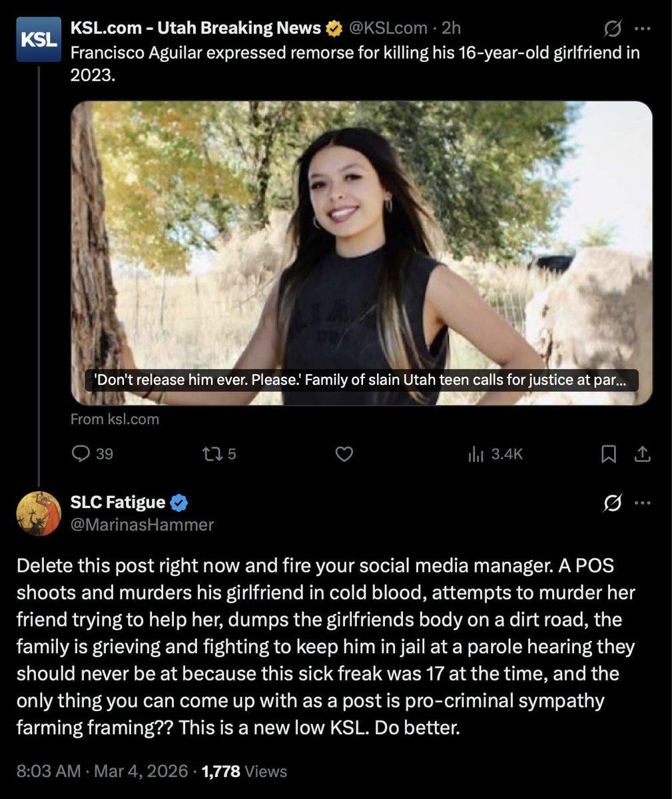Click the reply icon with 39 comments
Screen dimensions: 672x799
coord(81,454)
